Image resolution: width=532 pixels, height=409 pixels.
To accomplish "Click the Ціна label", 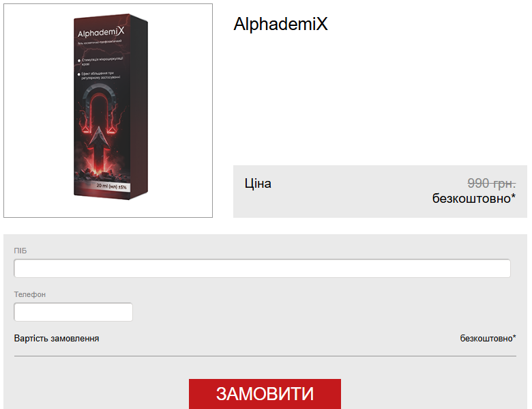I will (258, 184).
